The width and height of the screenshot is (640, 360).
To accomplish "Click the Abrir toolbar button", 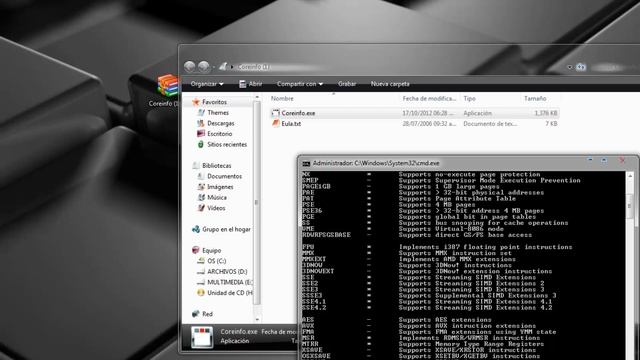I will (x=251, y=84).
